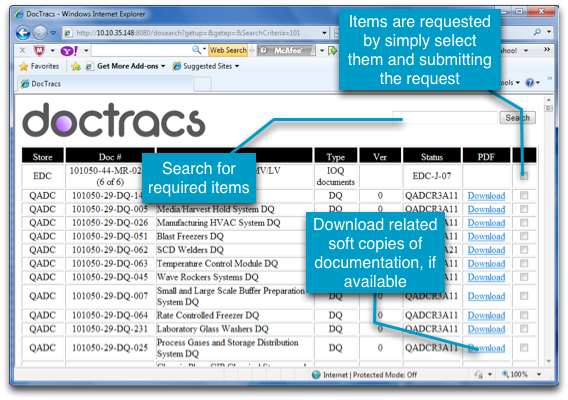The width and height of the screenshot is (568, 400).
Task: Click the Store column header
Action: point(43,157)
